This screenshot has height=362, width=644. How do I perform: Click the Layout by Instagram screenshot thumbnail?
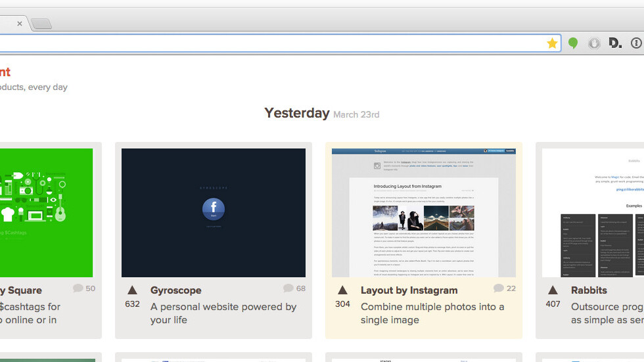423,212
